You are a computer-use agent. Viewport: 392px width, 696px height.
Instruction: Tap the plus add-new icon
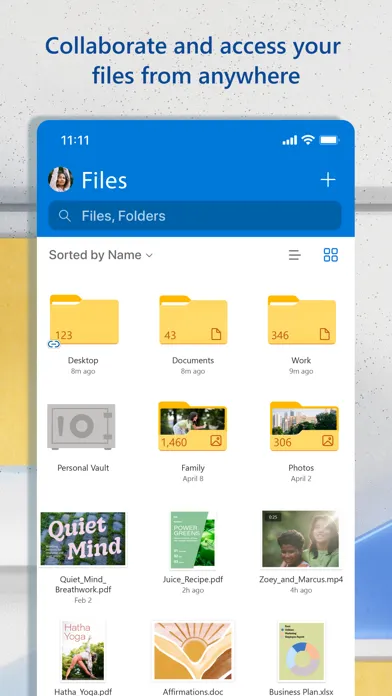tap(328, 180)
